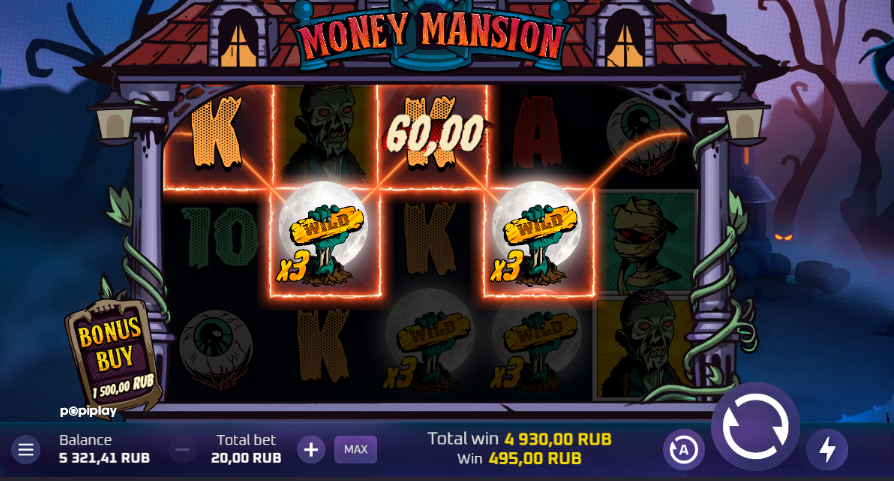Screen dimensions: 894x481
Task: Toggle autoplay with the A icon
Action: tap(684, 450)
